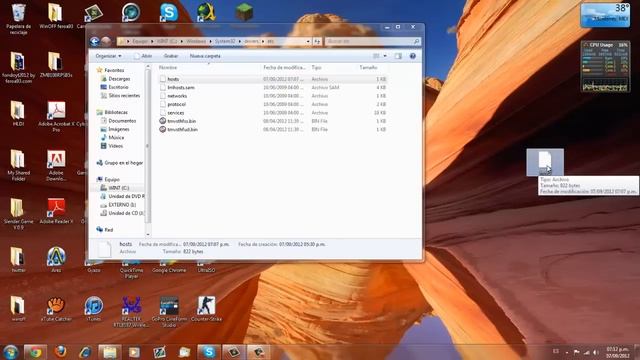The image size is (640, 360).
Task: Open Google Chrome from the taskbar
Action: point(35,352)
